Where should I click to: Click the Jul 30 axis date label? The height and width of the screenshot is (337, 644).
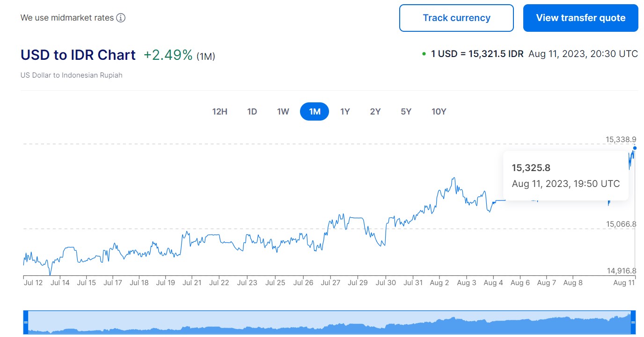click(386, 283)
